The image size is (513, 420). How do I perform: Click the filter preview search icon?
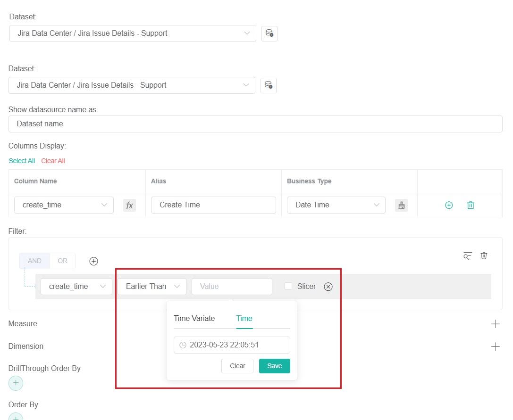point(467,255)
